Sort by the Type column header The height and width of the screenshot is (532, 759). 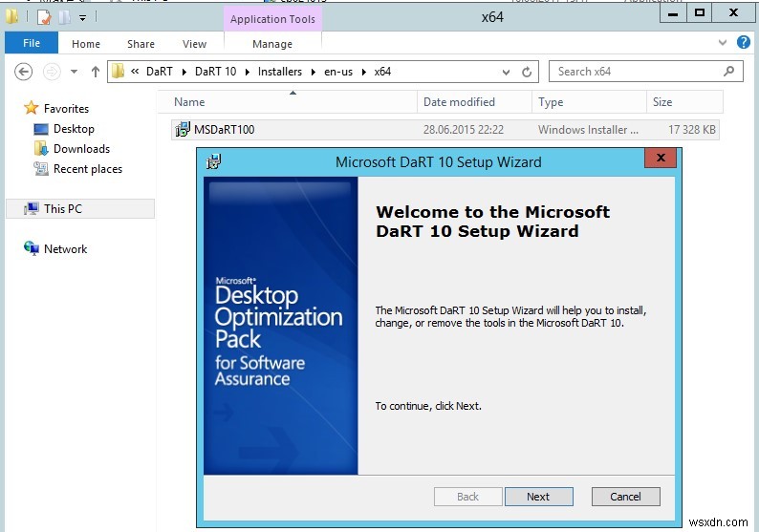click(x=589, y=102)
